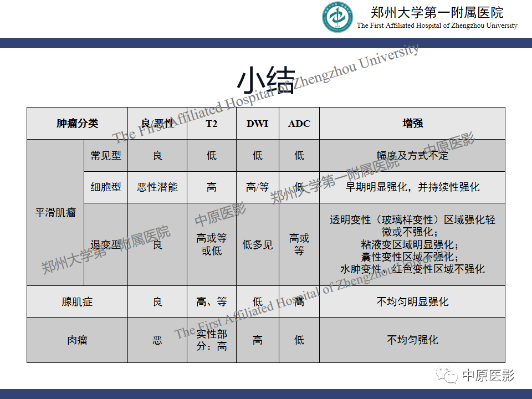Screen dimensions: 532x399
Task: Click the 增强 column header
Action: (412, 124)
